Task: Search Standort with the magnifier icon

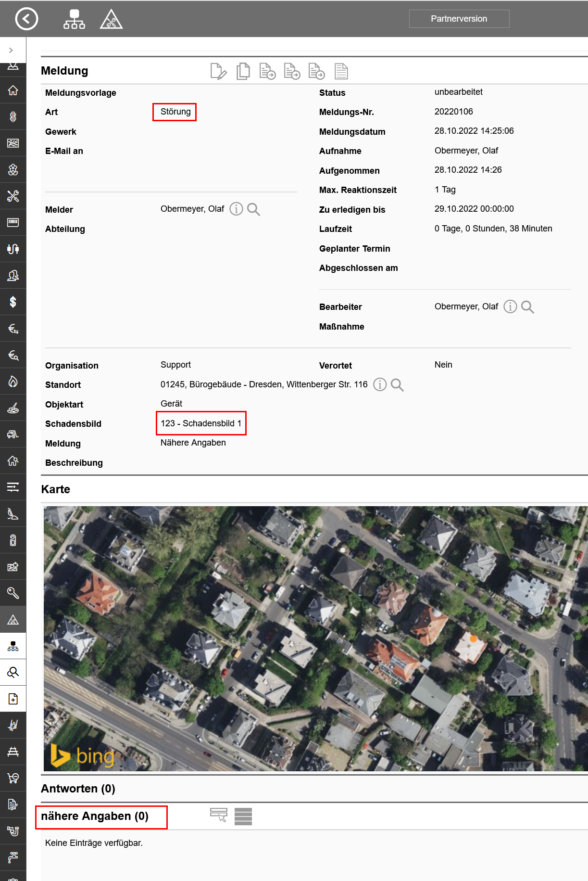Action: click(397, 385)
